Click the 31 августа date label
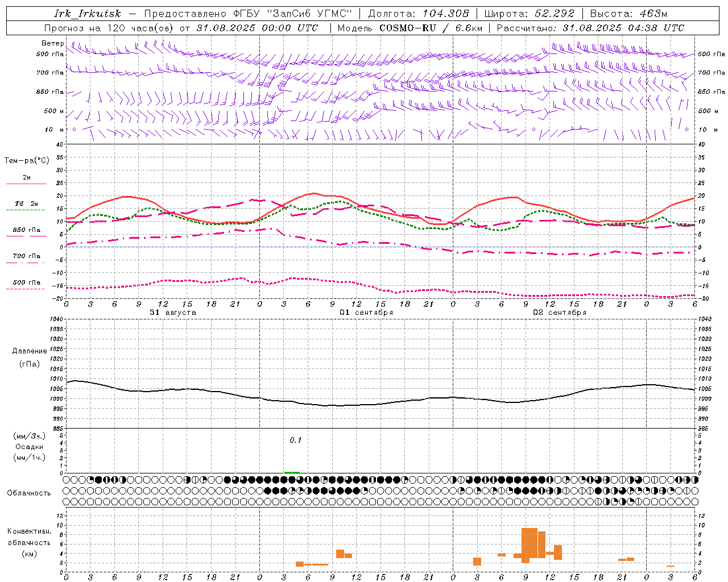 point(173,313)
